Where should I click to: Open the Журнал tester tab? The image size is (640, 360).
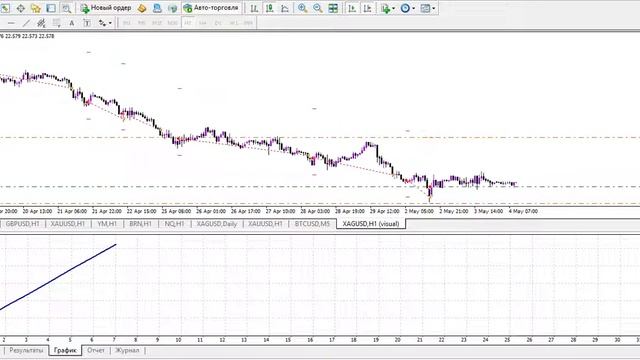coord(127,350)
